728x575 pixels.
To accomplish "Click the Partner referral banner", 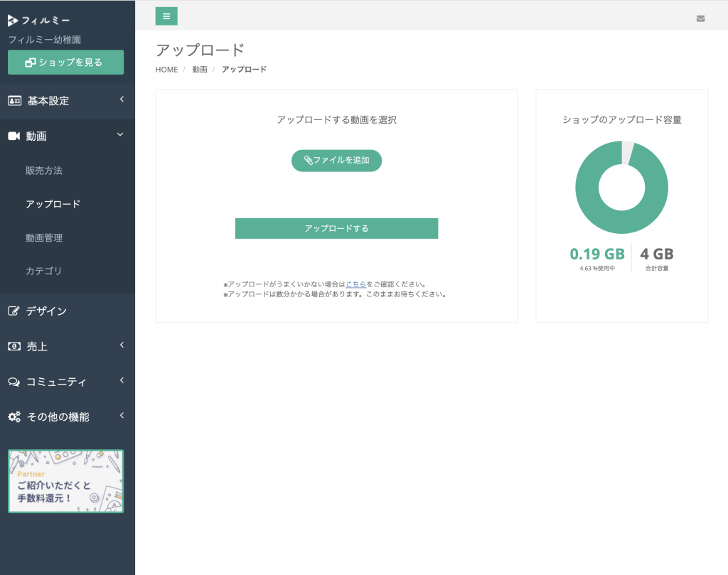I will pyautogui.click(x=65, y=481).
